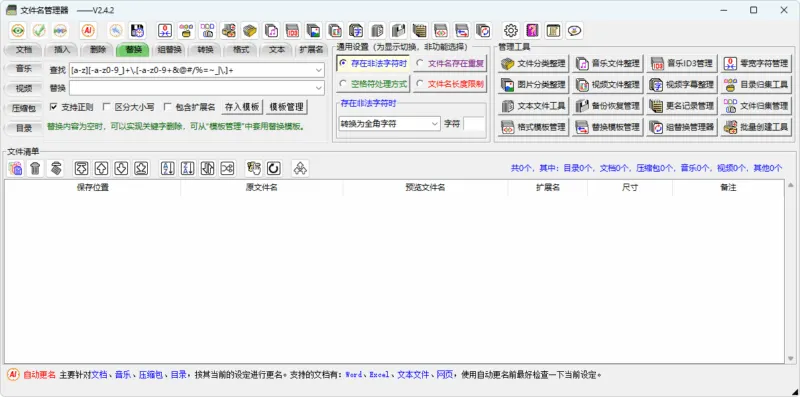Select the 视频 side tab

23,88
